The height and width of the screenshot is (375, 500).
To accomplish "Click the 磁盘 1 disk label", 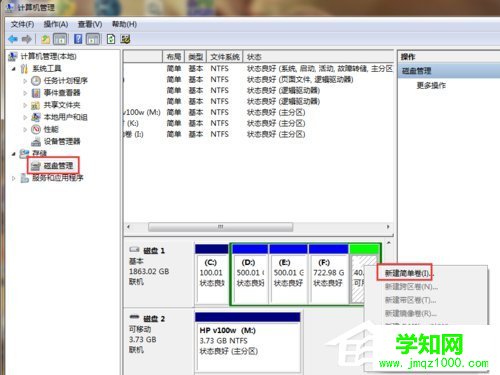I will coord(154,251).
